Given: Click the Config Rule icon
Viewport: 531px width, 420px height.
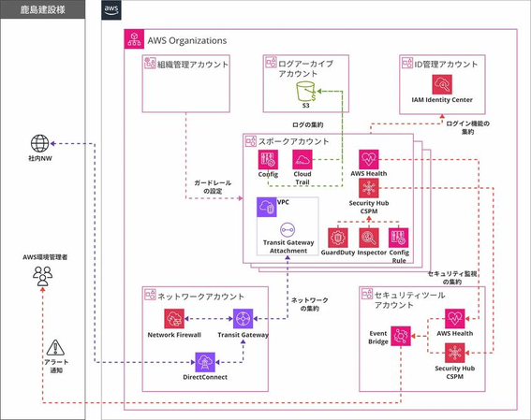Looking at the screenshot, I should tap(398, 238).
